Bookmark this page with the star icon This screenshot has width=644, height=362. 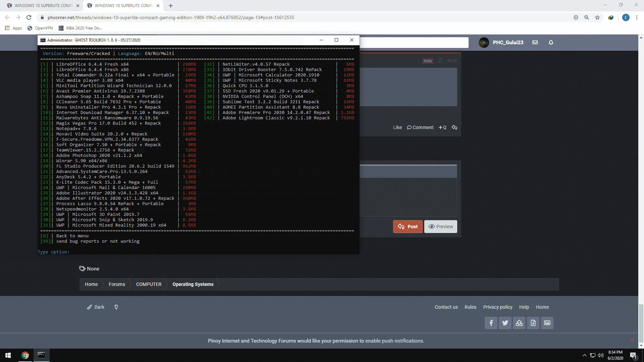point(597,17)
